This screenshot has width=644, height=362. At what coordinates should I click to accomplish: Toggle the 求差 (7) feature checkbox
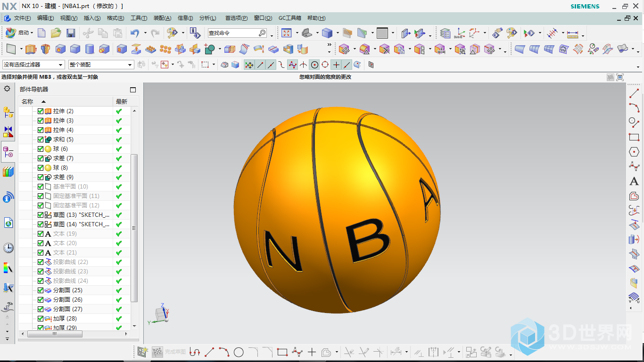click(x=40, y=158)
